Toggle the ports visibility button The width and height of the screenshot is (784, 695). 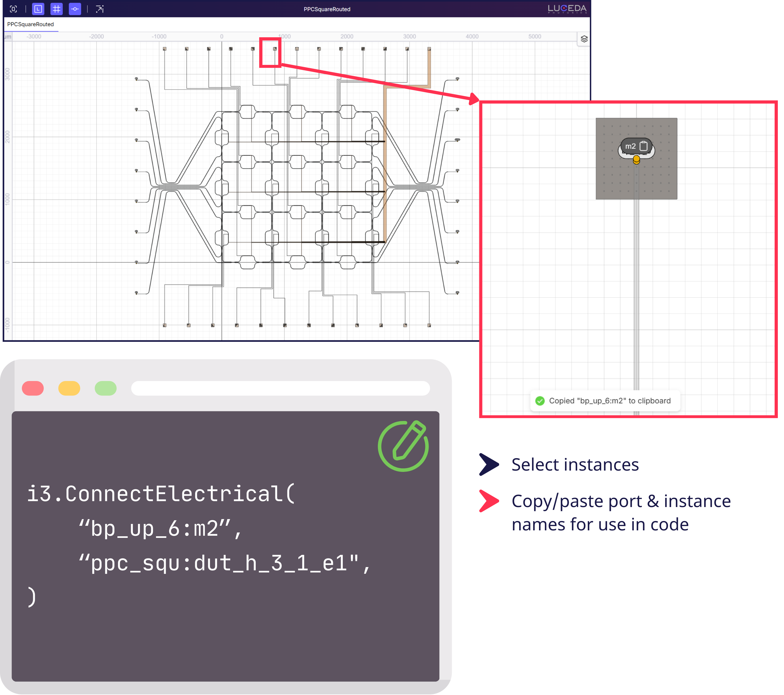[75, 9]
